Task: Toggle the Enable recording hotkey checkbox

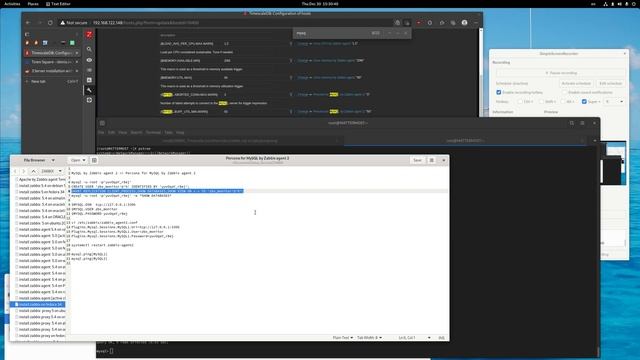Action: tap(499, 92)
